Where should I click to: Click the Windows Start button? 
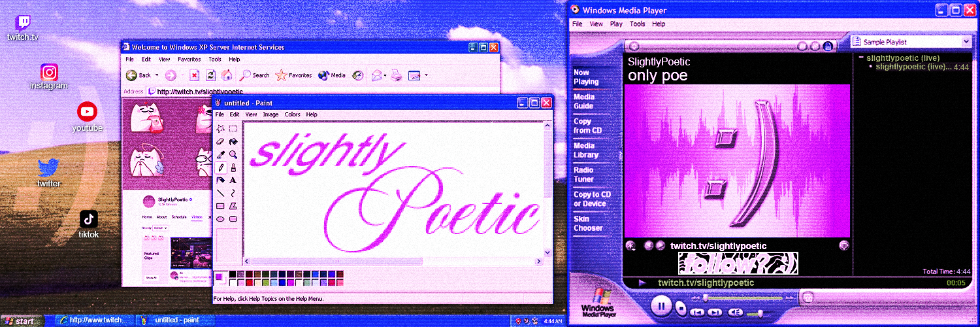pos(22,321)
